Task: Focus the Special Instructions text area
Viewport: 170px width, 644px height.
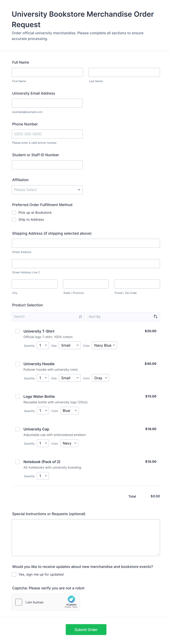Action: click(86, 537)
